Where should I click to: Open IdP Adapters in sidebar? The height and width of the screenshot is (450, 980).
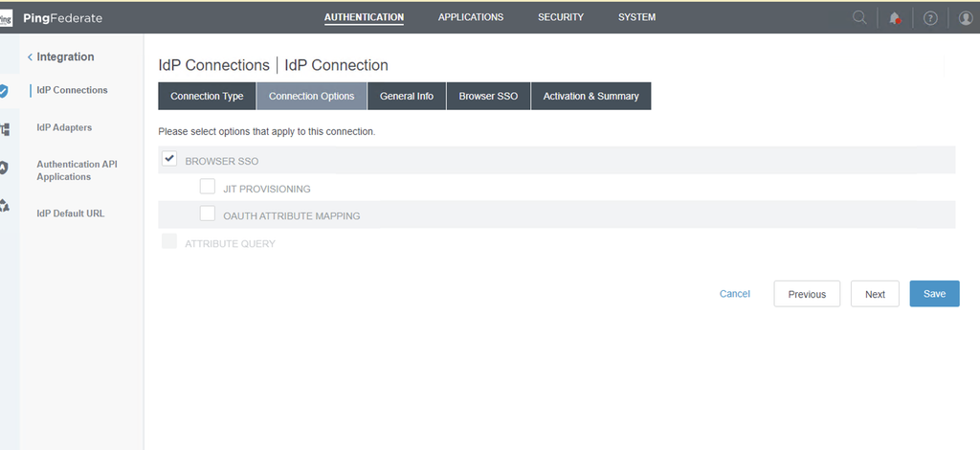click(64, 127)
